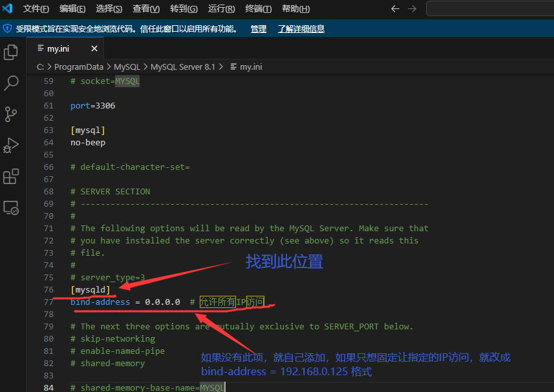Click the no-beep line
The image size is (554, 392).
pyautogui.click(x=88, y=143)
